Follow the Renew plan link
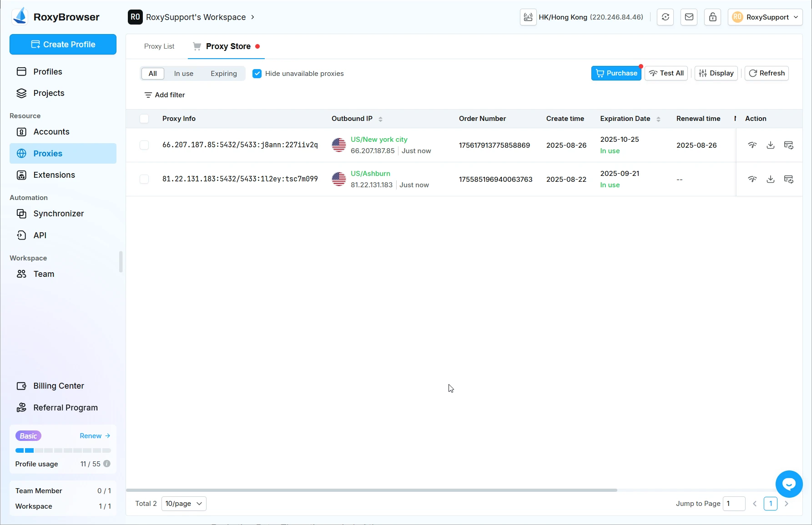Viewport: 812px width, 525px height. 95,436
